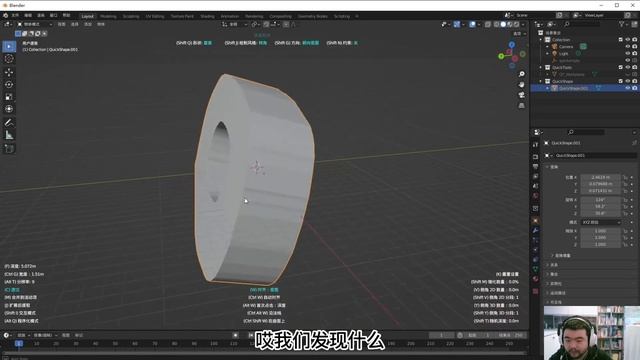
Task: Click the viewport pan hand icon
Action: pos(522,84)
